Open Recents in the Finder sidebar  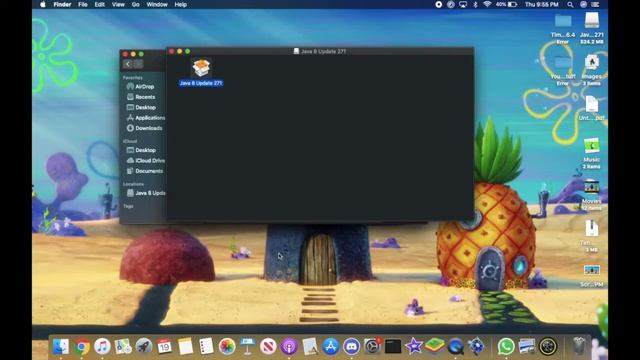tap(141, 97)
